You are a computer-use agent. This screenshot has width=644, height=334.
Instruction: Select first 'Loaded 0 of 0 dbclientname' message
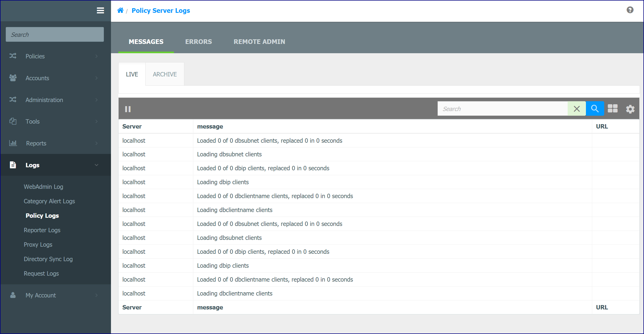[275, 196]
